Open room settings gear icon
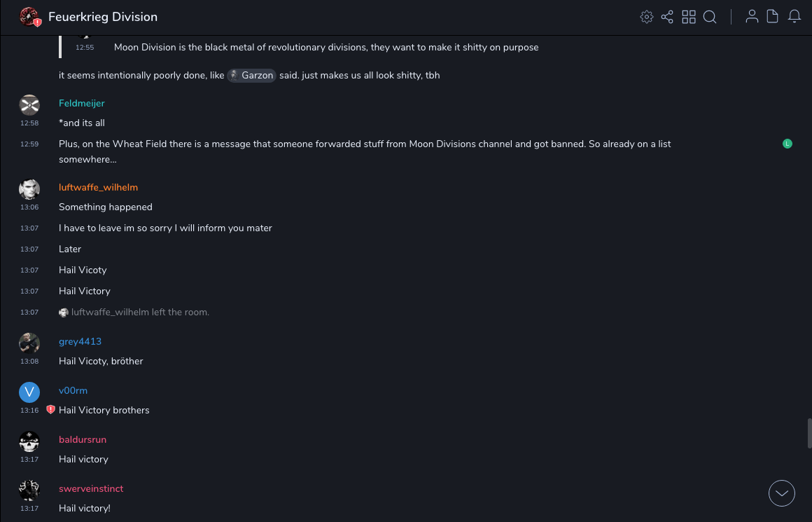 pyautogui.click(x=647, y=17)
